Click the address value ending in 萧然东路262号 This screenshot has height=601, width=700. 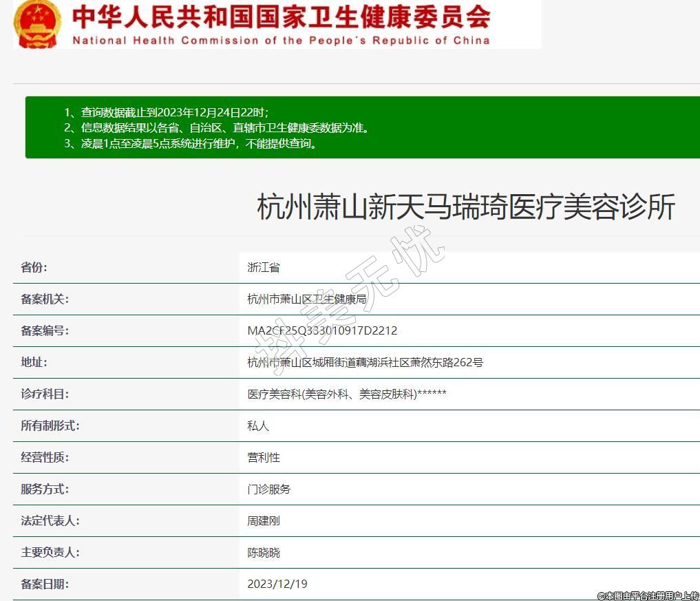(365, 363)
